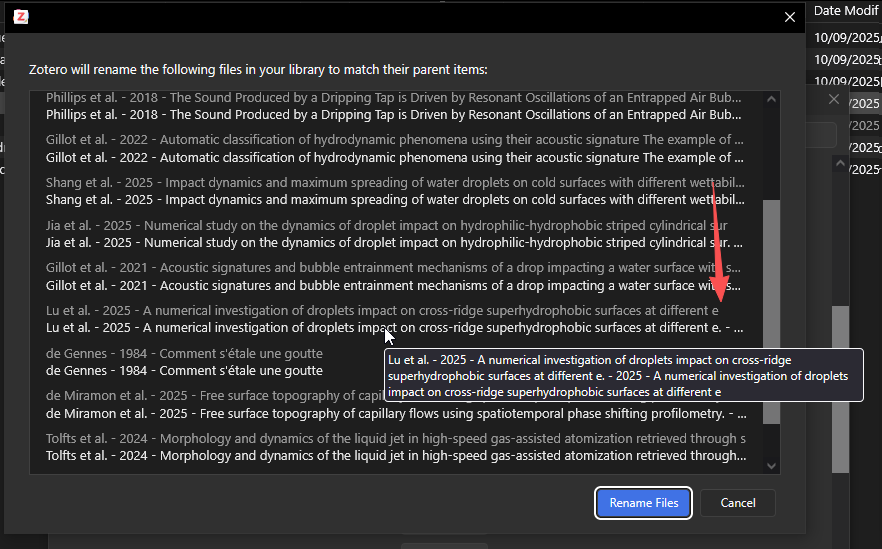Click the Rename Files button
The image size is (882, 549).
(643, 503)
